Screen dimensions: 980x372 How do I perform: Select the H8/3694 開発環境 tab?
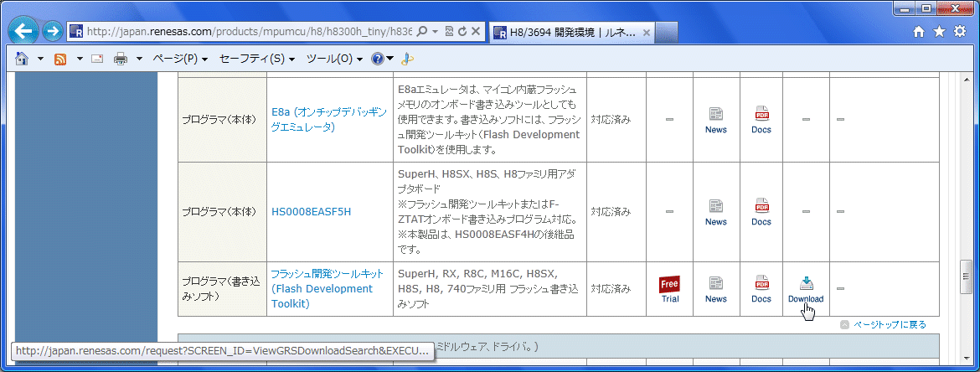(572, 32)
